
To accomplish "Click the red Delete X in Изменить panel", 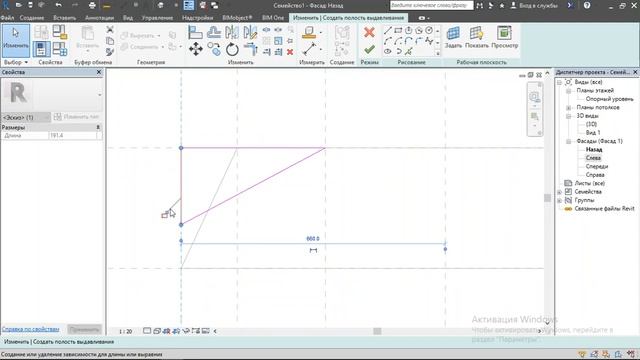I will tap(290, 52).
